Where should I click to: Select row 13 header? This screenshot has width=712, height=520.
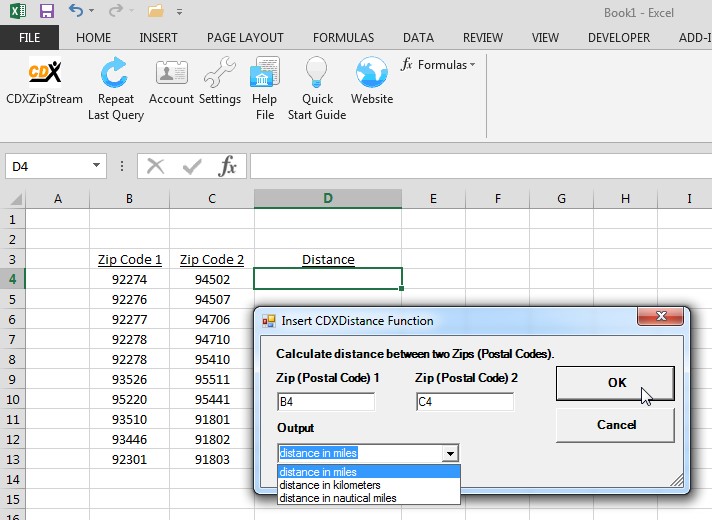point(12,459)
